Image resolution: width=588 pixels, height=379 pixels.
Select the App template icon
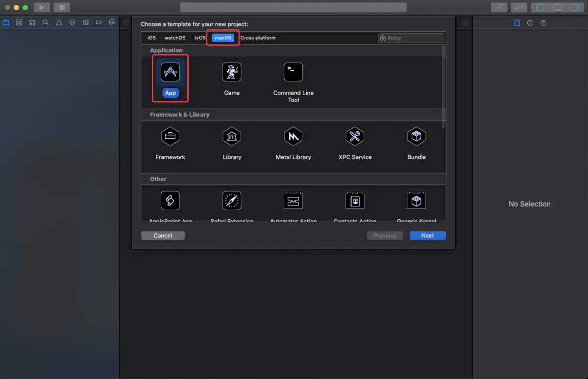point(171,73)
